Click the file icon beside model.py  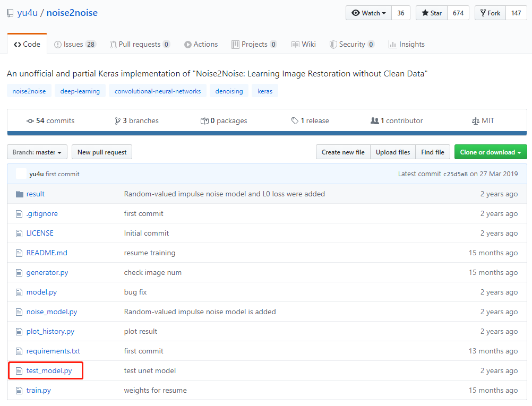point(19,292)
